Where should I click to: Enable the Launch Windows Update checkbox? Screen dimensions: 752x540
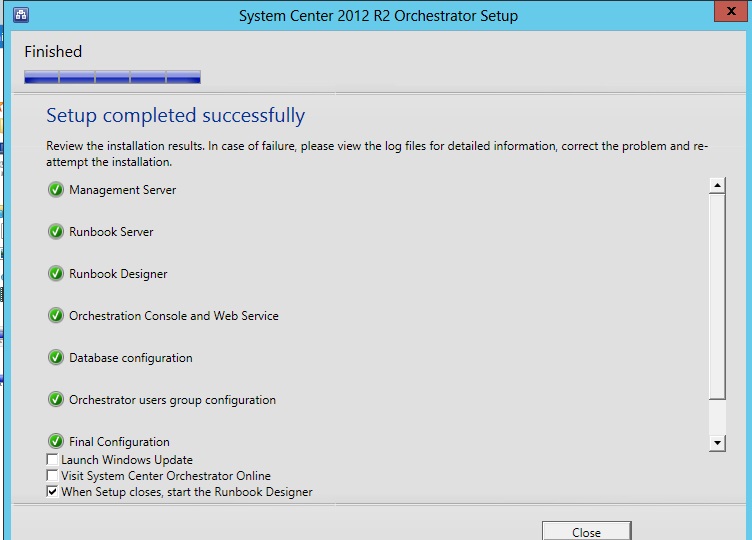[x=52, y=460]
